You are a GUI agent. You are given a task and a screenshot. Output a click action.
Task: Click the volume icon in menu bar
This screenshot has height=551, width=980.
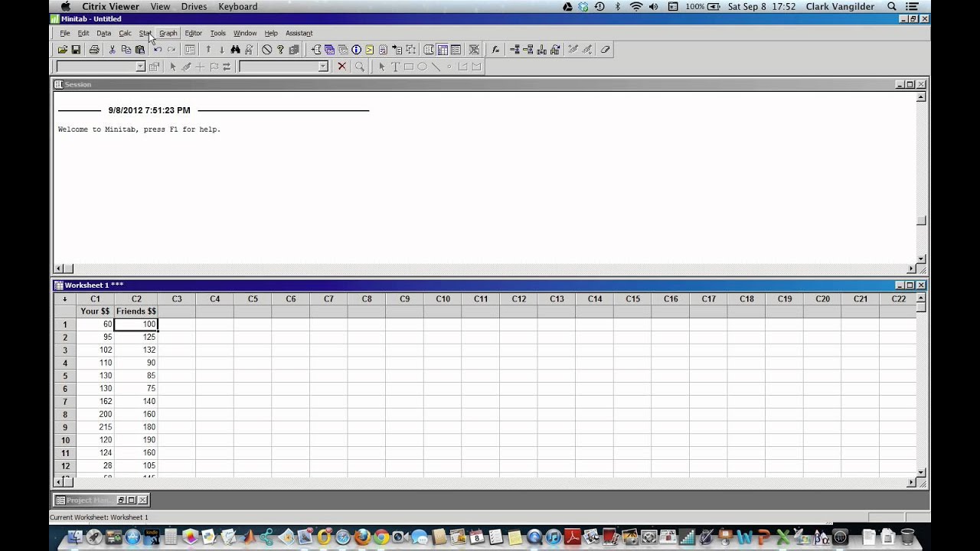pyautogui.click(x=653, y=6)
